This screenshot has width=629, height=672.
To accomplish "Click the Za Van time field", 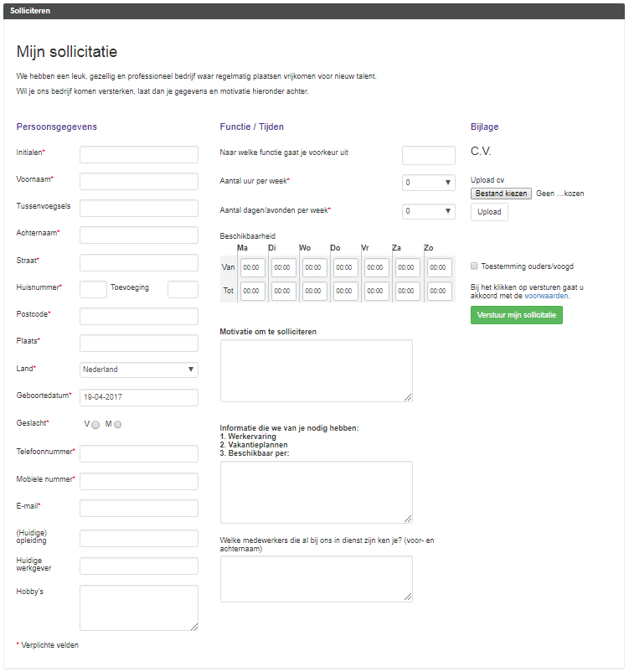I will click(x=408, y=267).
